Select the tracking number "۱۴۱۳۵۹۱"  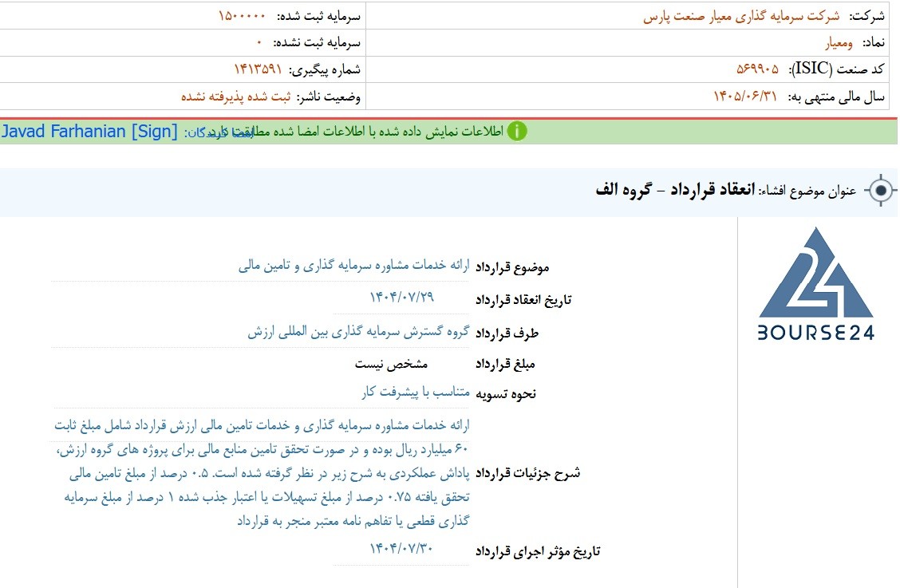pos(258,69)
